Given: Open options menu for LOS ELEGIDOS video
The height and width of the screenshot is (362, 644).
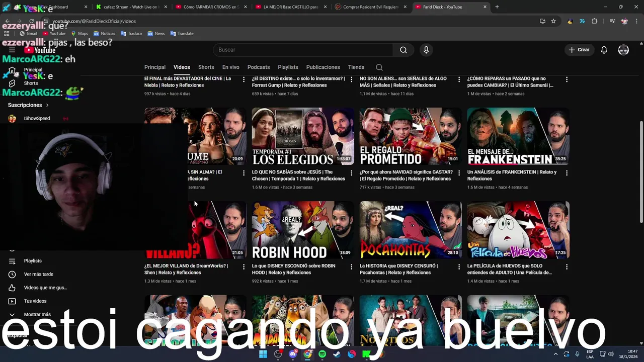Looking at the screenshot, I should point(351,173).
